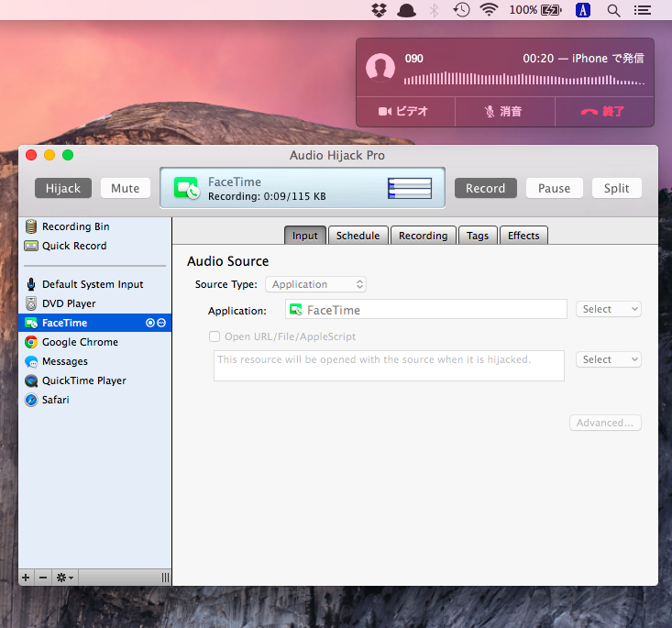The height and width of the screenshot is (628, 672).
Task: Open the Time Machine menu bar icon
Action: pyautogui.click(x=461, y=10)
